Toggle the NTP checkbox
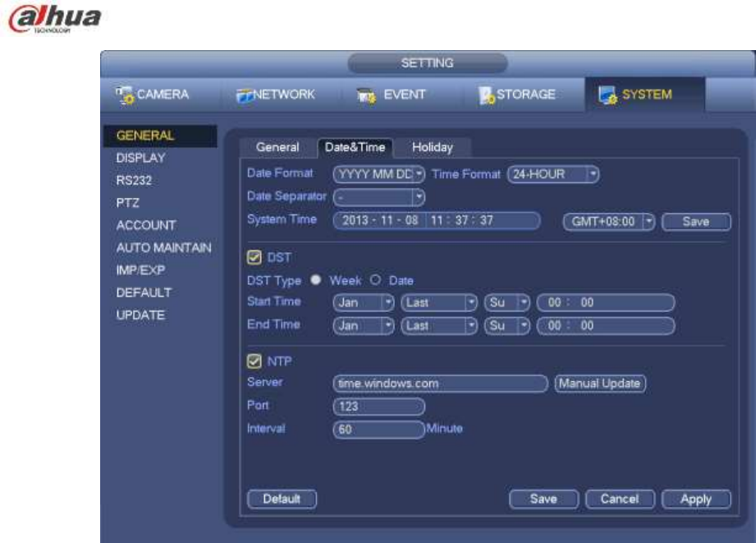The height and width of the screenshot is (543, 756). coord(254,361)
